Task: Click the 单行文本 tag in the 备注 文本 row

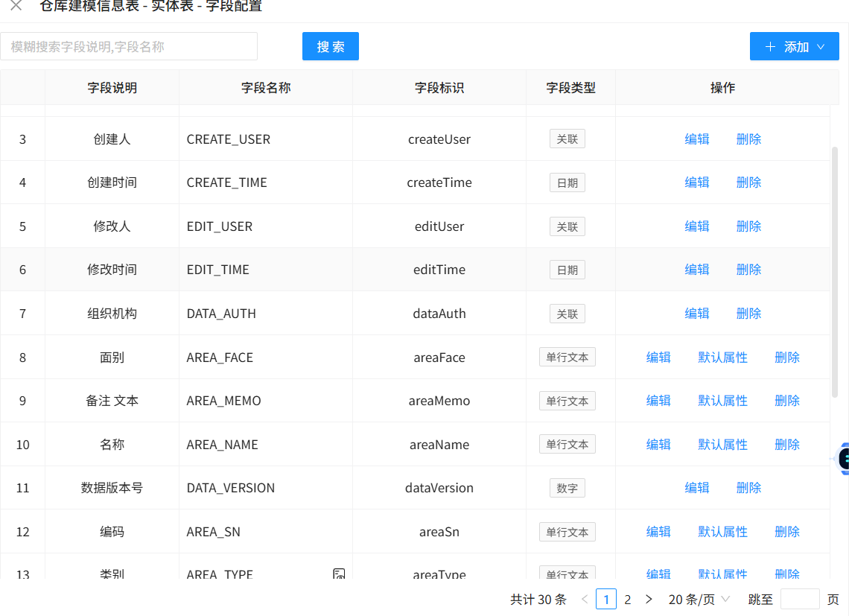Action: (x=567, y=401)
